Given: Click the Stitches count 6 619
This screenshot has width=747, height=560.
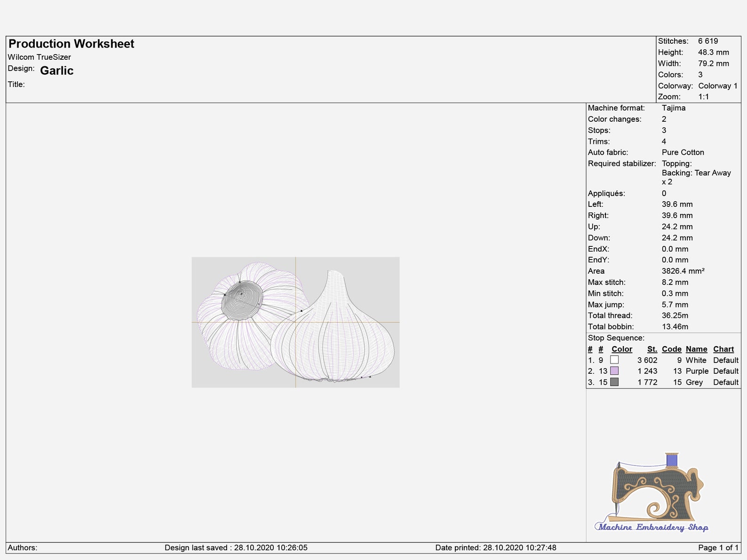Looking at the screenshot, I should (x=708, y=41).
